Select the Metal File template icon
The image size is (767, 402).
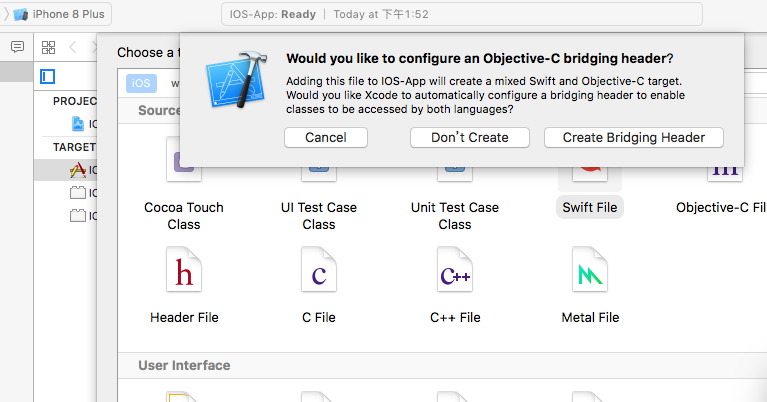590,269
